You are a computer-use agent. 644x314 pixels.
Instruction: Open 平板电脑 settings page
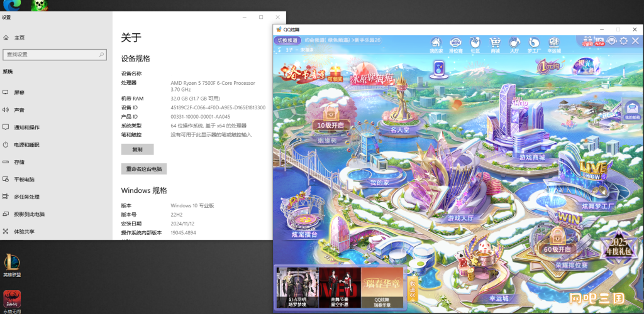coord(56,180)
